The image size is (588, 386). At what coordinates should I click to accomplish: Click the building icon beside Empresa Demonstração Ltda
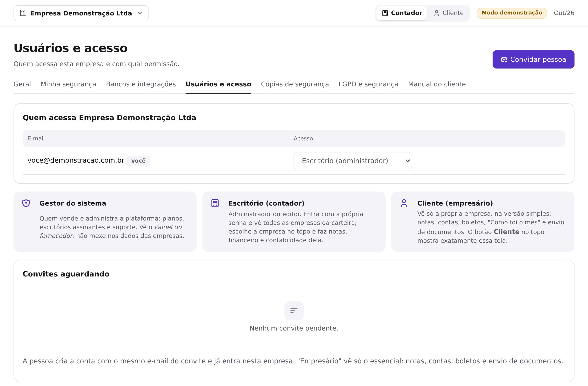point(23,13)
